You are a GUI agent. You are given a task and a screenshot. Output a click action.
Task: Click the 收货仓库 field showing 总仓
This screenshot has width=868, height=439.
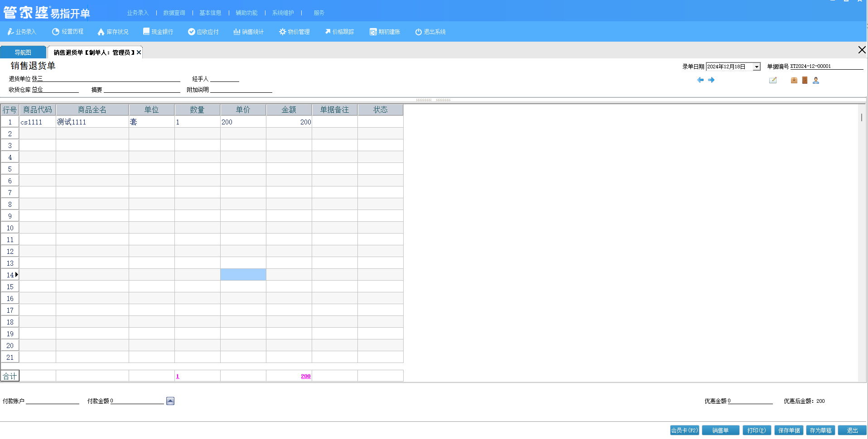[x=55, y=90]
